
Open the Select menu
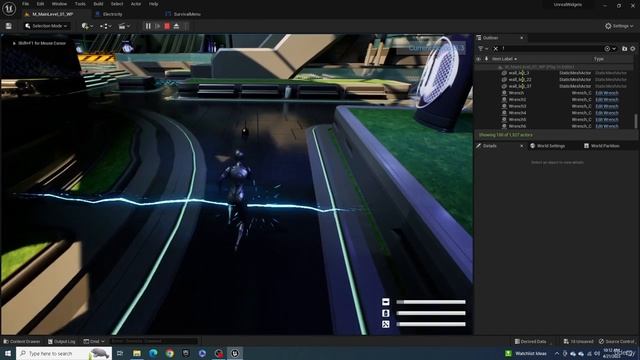117,4
